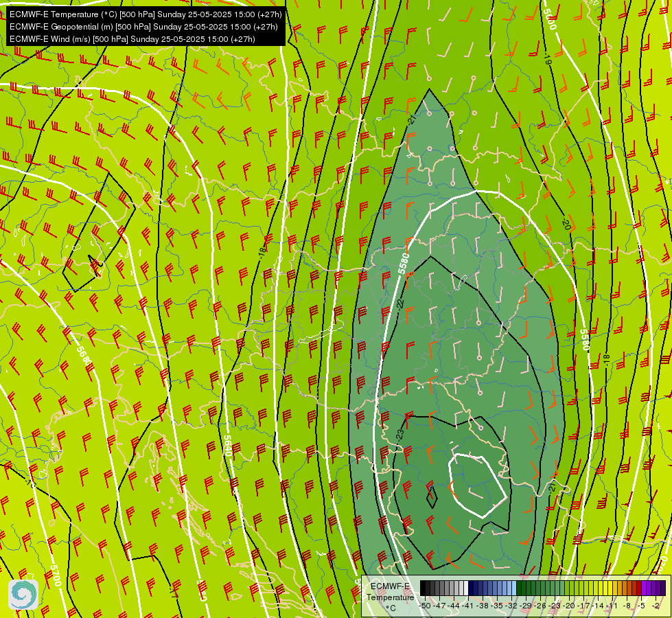Pick the black swatch at the legend start

point(423,588)
